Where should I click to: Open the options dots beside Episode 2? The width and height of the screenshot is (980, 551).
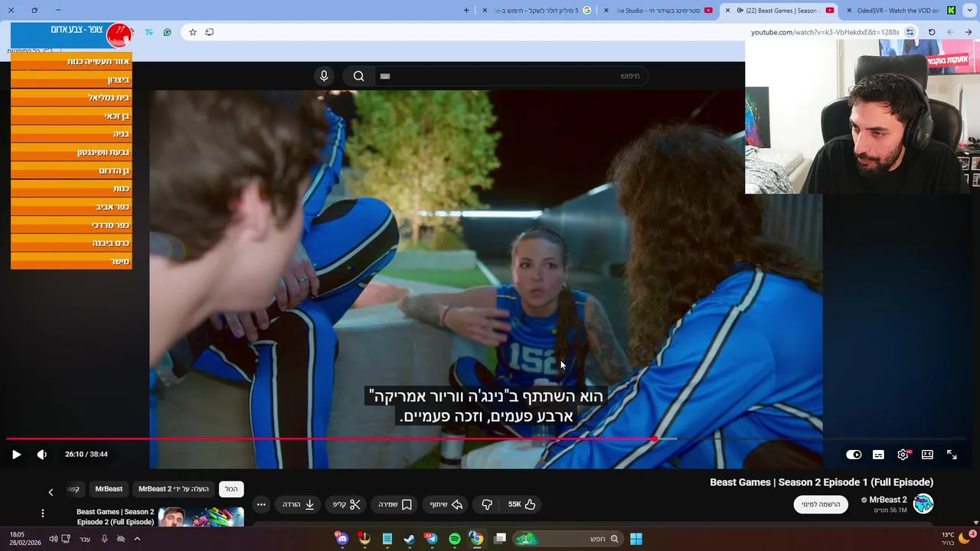click(x=43, y=514)
